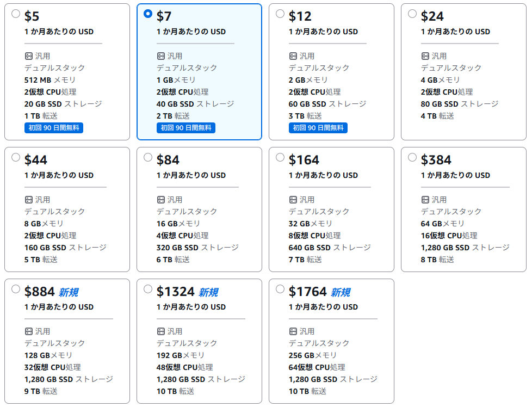Select the $24 plan radio button

point(412,14)
